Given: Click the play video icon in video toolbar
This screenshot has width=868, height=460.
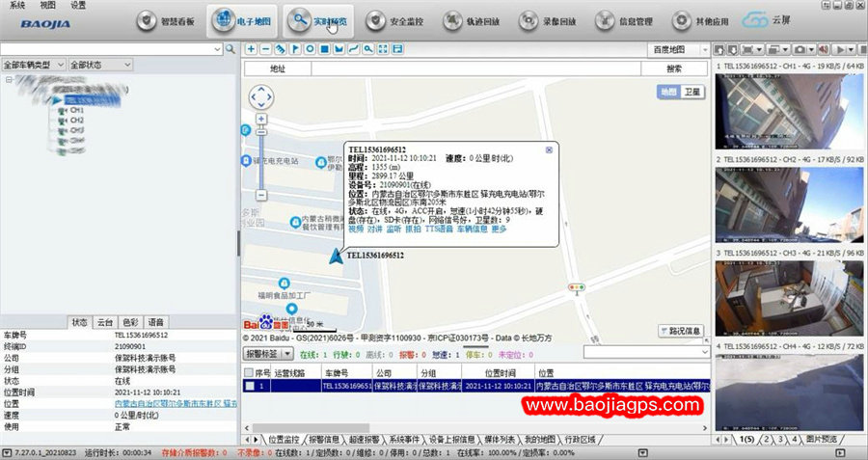Looking at the screenshot, I should [x=840, y=50].
